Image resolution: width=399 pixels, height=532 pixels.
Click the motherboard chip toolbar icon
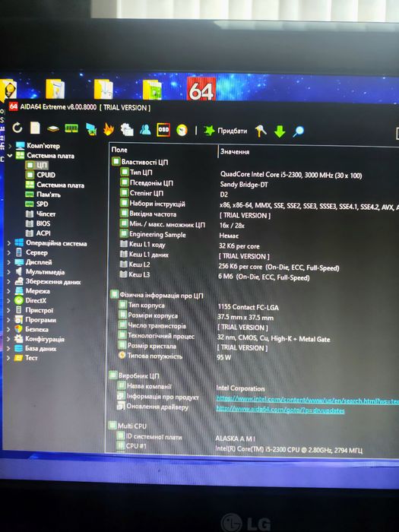(53, 128)
